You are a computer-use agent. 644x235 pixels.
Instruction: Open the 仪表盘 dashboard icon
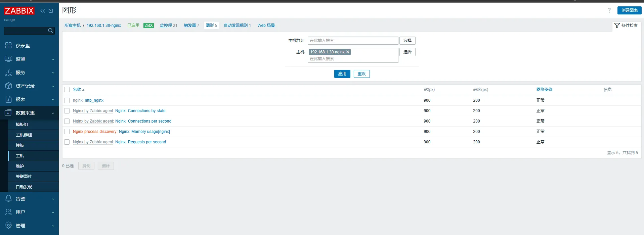tap(8, 45)
